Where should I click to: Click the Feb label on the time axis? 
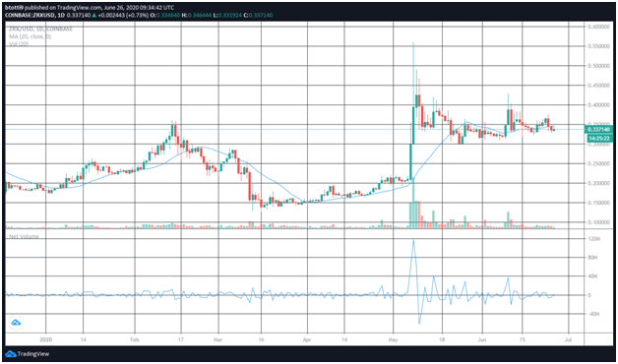(x=135, y=339)
